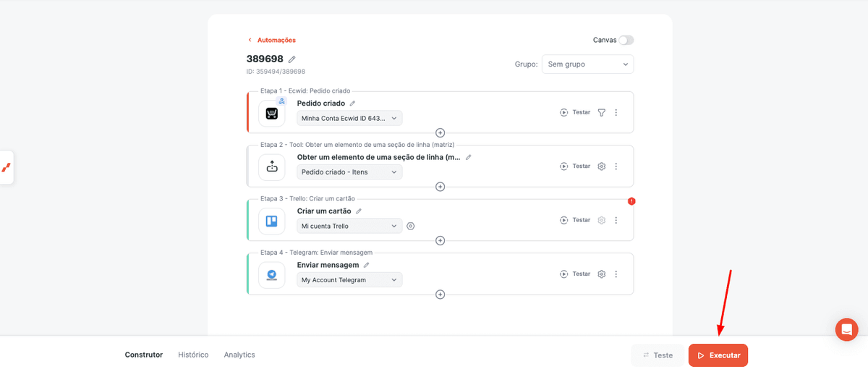The width and height of the screenshot is (868, 372).
Task: Open the account settings icon beside Mi cuenta Trello
Action: 411,226
